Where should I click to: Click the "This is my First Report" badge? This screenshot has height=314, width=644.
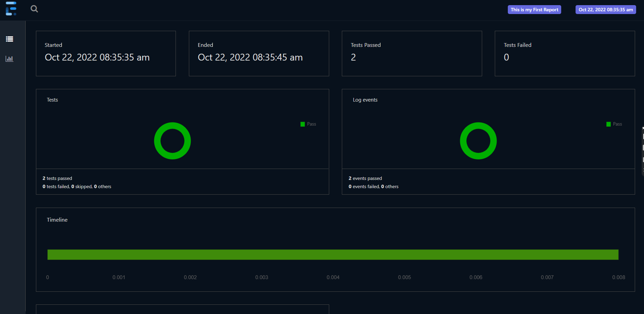[x=534, y=10]
